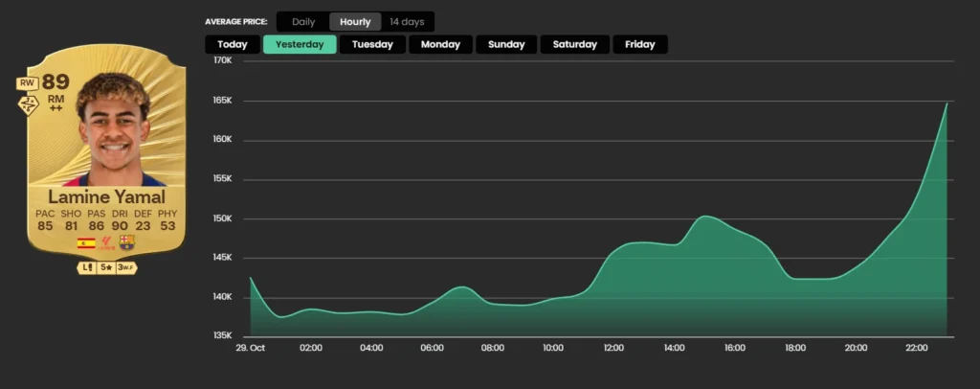The image size is (980, 389).
Task: Click the AVERAGE PRICE label
Action: pos(236,22)
